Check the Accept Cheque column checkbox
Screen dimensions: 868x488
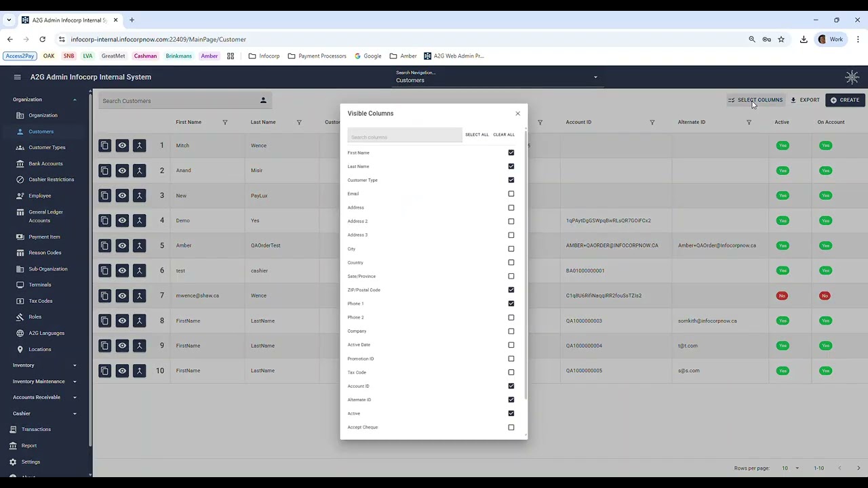coord(511,427)
